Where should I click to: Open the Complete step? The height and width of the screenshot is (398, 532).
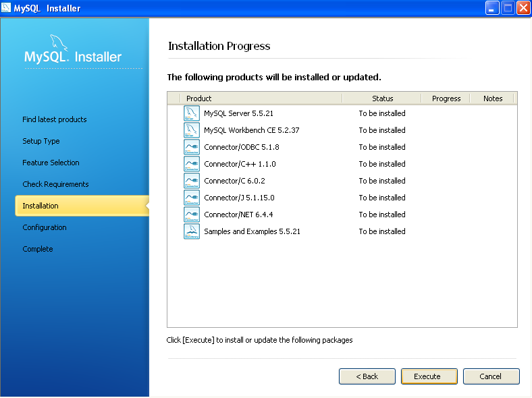pyautogui.click(x=38, y=249)
